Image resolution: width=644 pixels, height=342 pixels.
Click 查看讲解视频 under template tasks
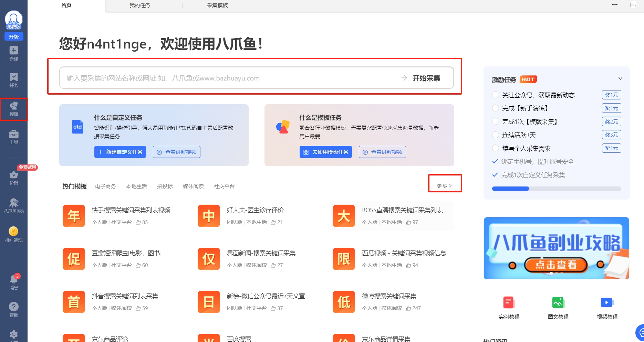click(382, 152)
